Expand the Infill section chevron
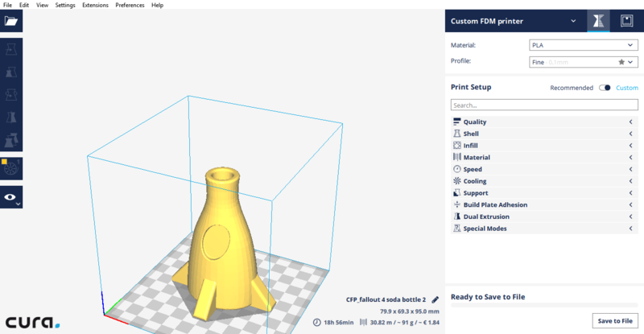Image resolution: width=644 pixels, height=334 pixels. [630, 146]
